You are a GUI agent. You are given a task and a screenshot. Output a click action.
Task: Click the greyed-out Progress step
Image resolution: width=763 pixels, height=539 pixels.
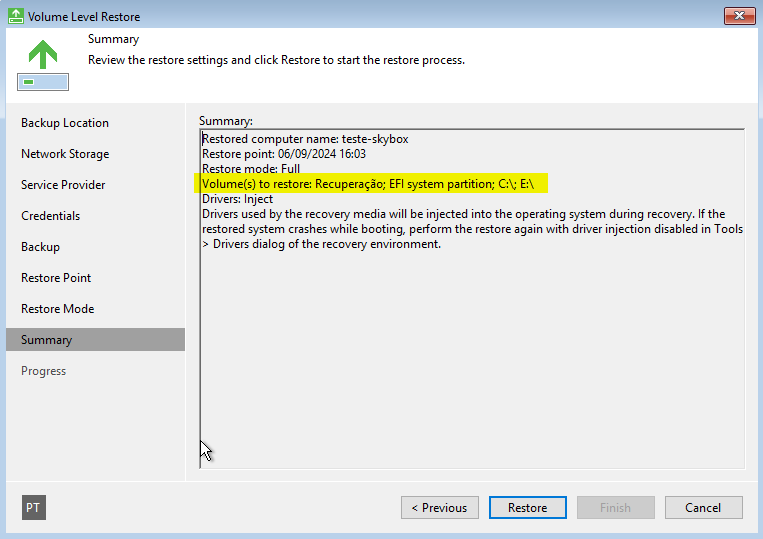pos(43,371)
